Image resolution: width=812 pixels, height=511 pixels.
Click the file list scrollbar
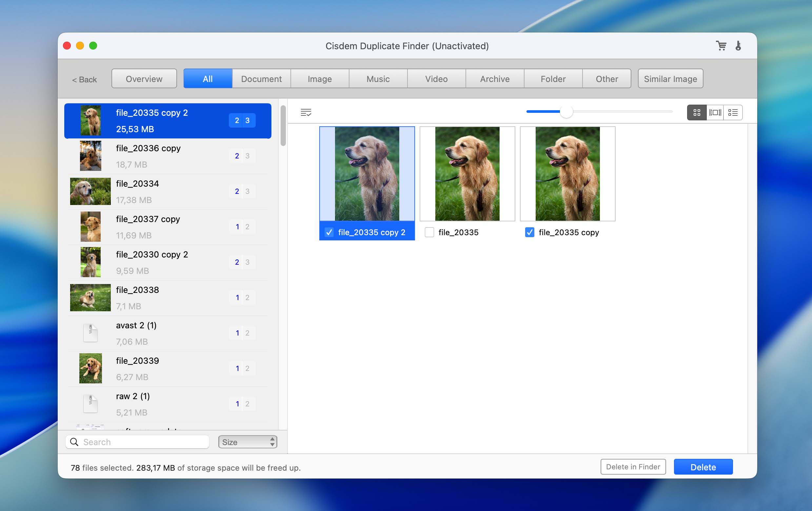pyautogui.click(x=283, y=126)
